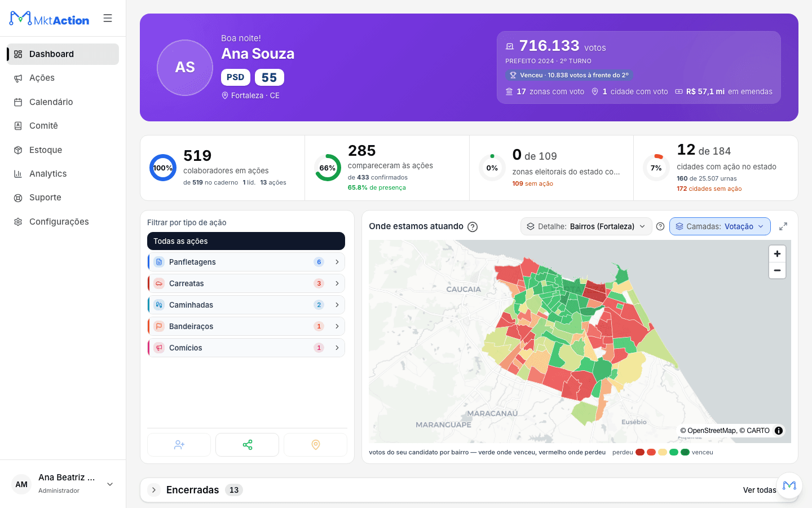Screen dimensions: 812x508
Task: Filter actions by Panfletagens
Action: [x=246, y=262]
